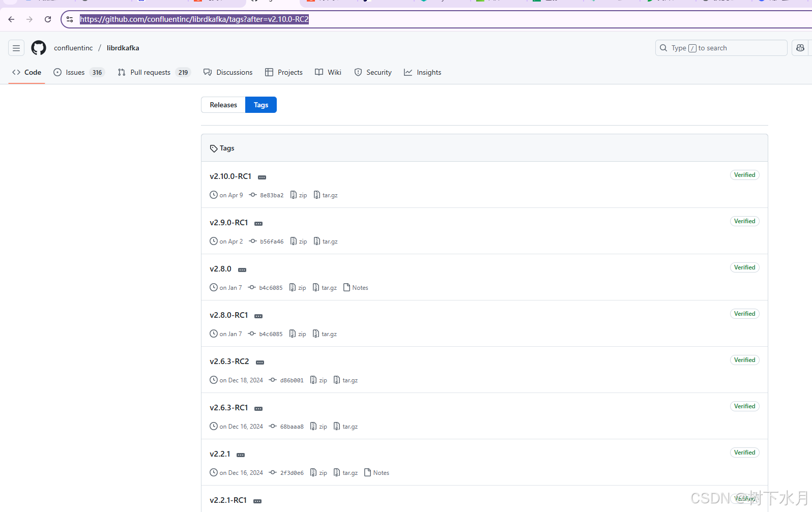Download tar.gz for v2.9.0-RC1
Image resolution: width=812 pixels, height=512 pixels.
pos(326,242)
